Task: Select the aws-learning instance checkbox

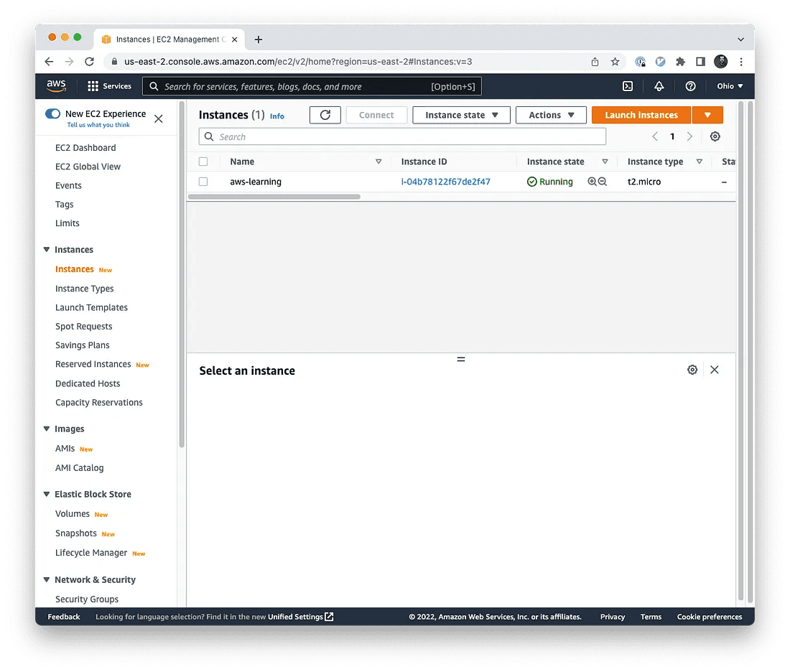Action: (203, 182)
